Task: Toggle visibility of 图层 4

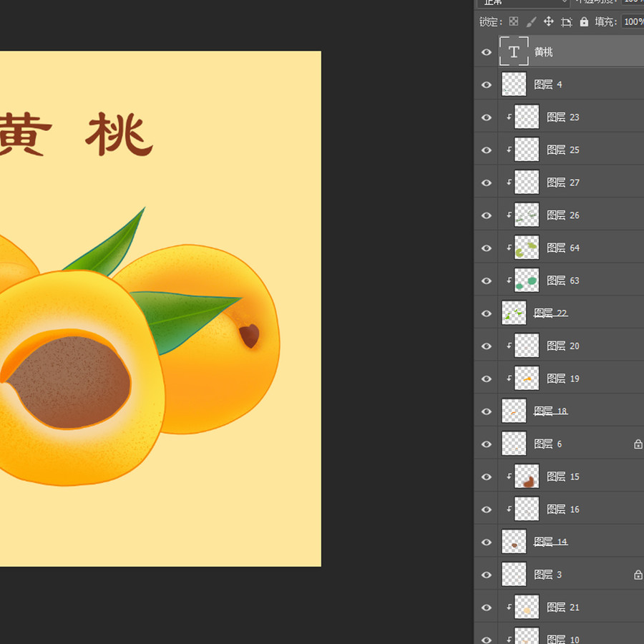Action: [x=487, y=84]
